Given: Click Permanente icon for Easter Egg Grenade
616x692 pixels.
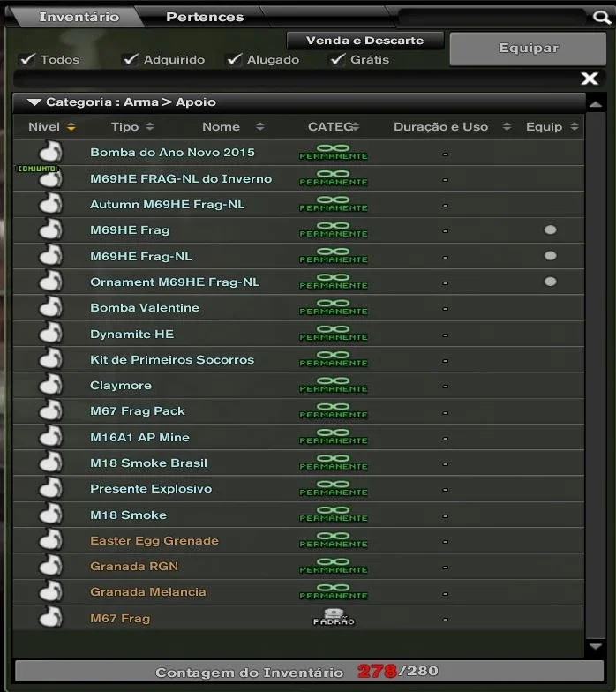Looking at the screenshot, I should [334, 540].
